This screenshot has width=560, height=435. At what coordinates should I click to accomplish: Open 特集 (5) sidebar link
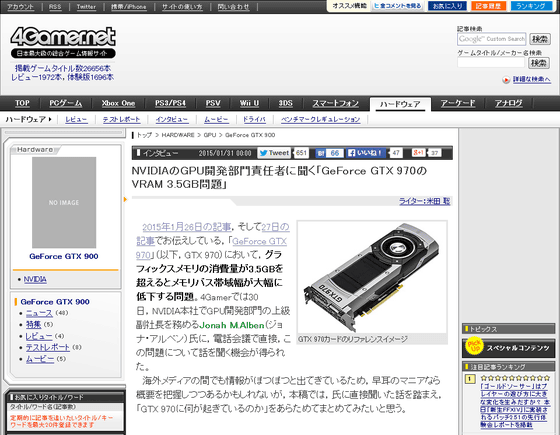pyautogui.click(x=33, y=324)
